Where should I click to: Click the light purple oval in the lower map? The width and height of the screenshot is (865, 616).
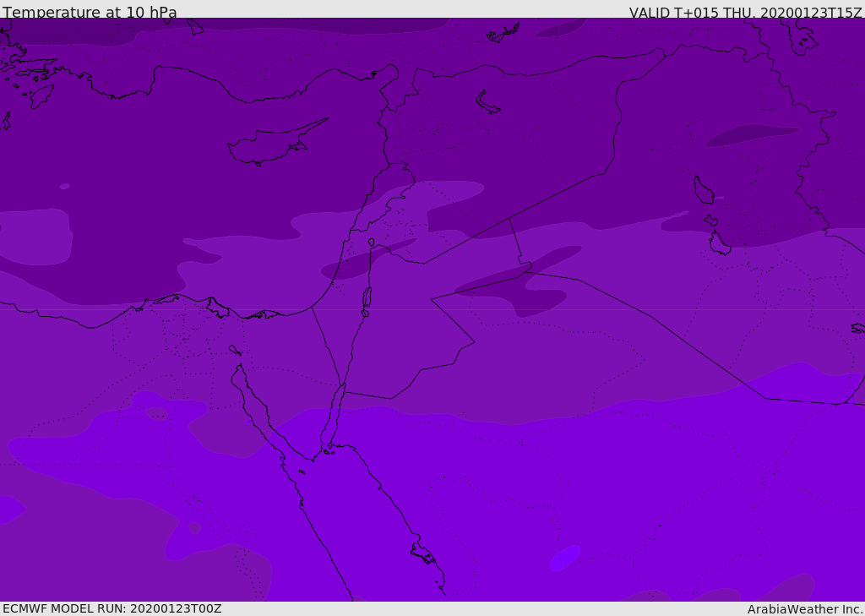[x=565, y=558]
